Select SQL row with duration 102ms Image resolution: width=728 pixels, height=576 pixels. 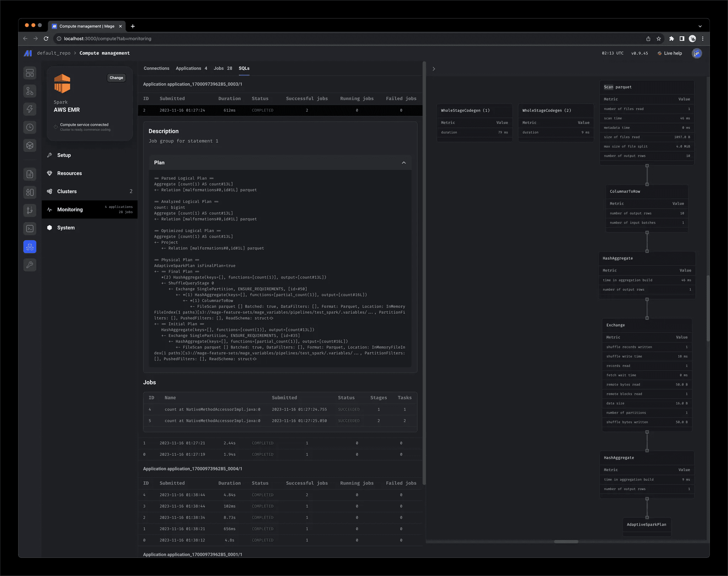(280, 506)
